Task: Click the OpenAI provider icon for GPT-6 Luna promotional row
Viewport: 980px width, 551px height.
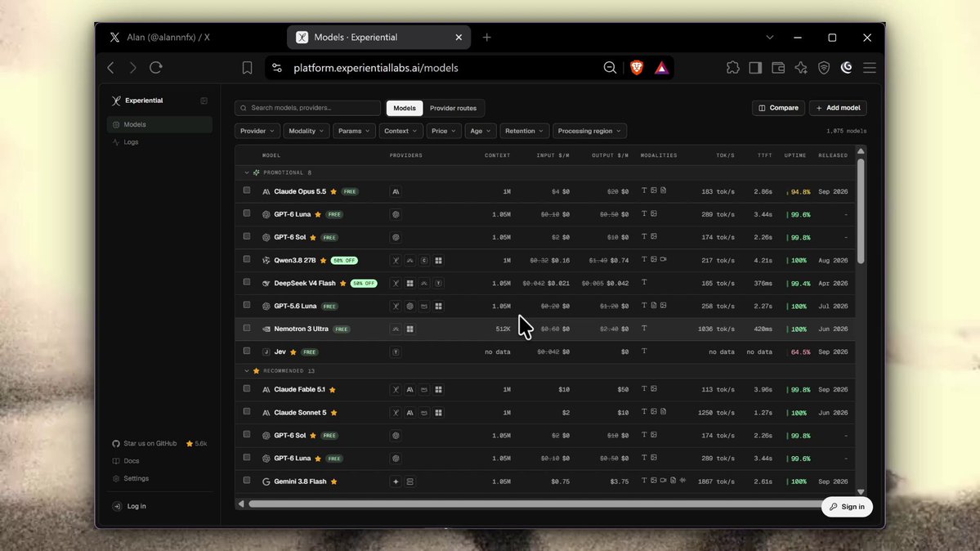Action: click(x=396, y=214)
